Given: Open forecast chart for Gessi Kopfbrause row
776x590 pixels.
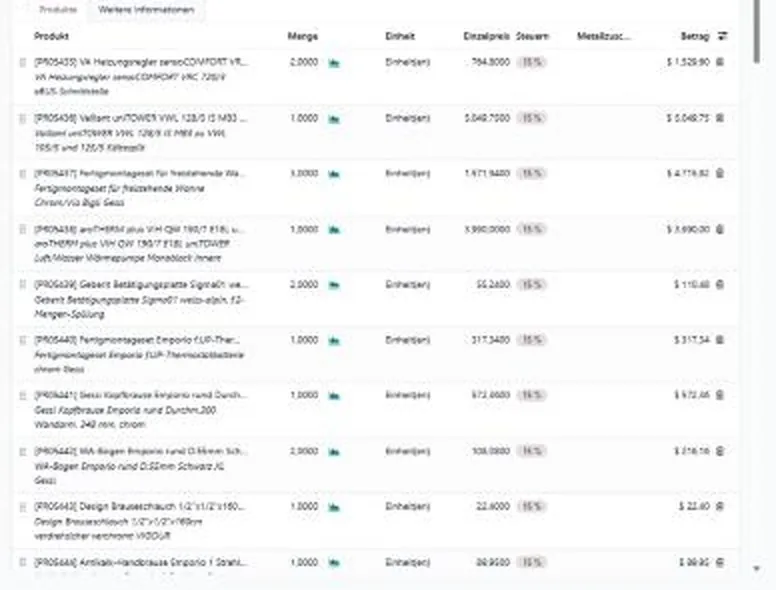Looking at the screenshot, I should pyautogui.click(x=335, y=396).
